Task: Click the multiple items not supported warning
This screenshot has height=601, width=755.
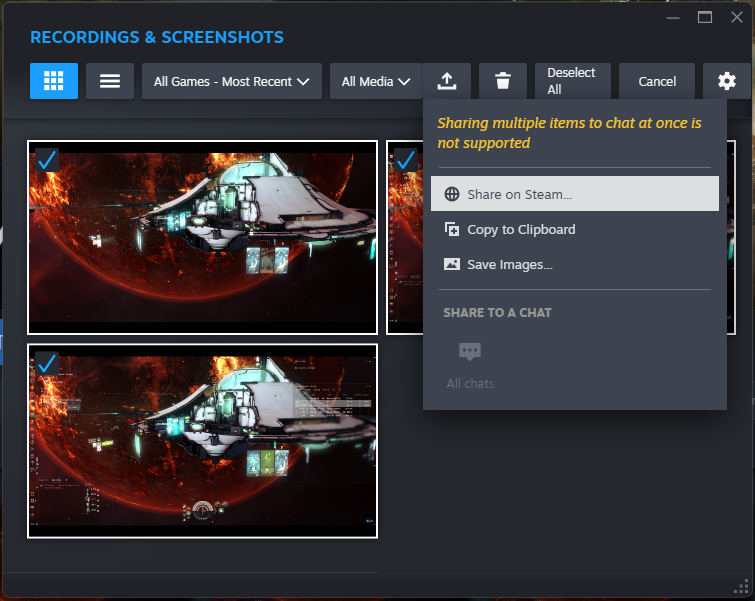Action: point(569,133)
